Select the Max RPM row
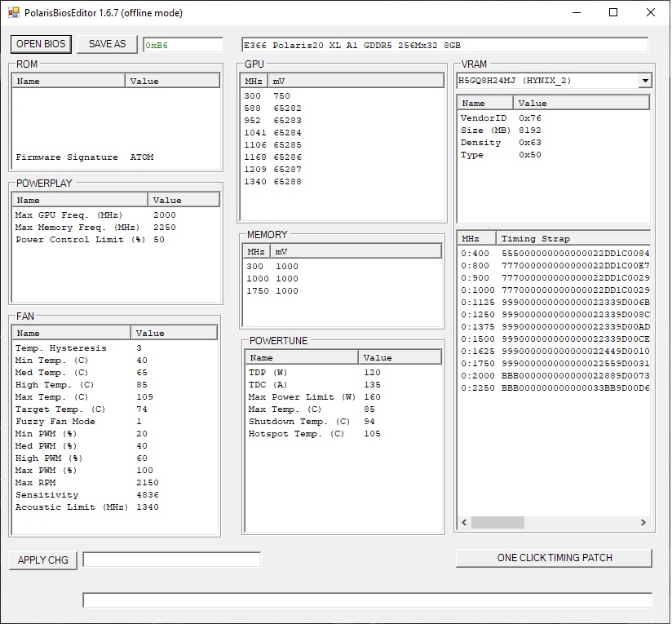 point(114,483)
